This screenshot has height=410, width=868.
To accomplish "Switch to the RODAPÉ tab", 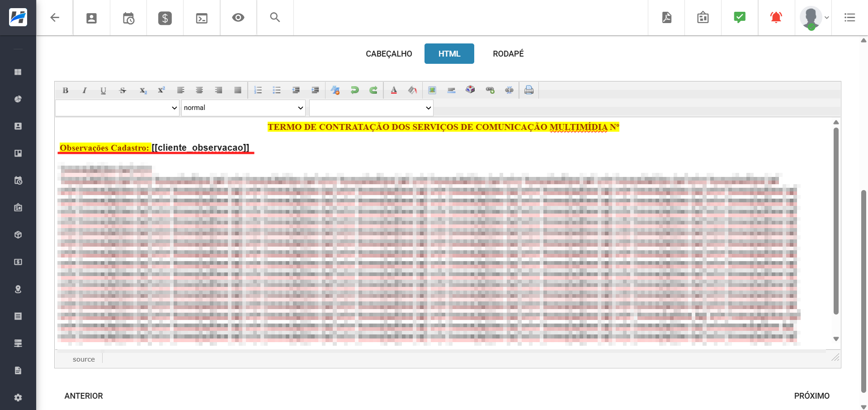I will click(x=508, y=54).
